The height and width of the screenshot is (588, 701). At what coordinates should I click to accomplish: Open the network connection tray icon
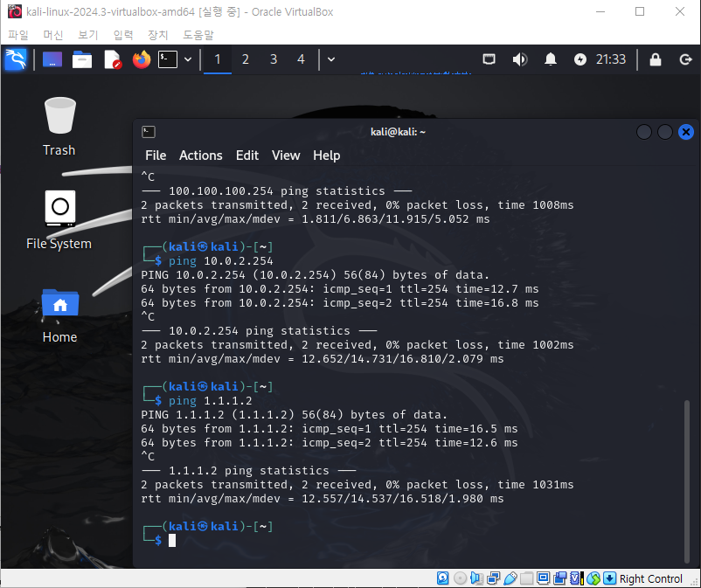point(489,59)
